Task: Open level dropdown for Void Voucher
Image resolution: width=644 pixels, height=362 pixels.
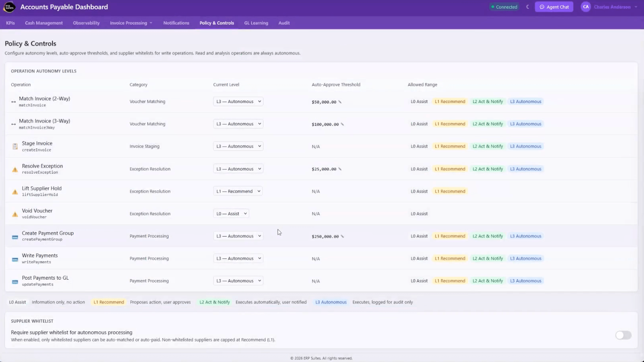Action: point(231,213)
